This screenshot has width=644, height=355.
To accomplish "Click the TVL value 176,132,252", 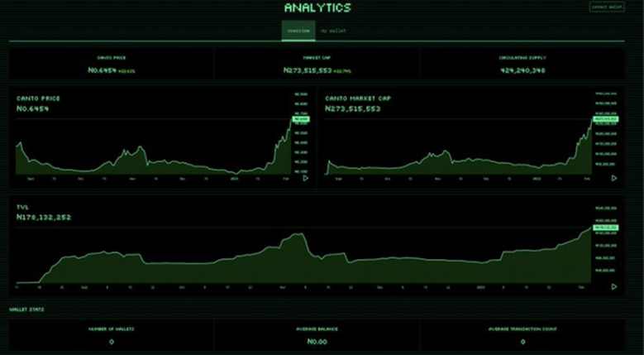I will pos(44,217).
